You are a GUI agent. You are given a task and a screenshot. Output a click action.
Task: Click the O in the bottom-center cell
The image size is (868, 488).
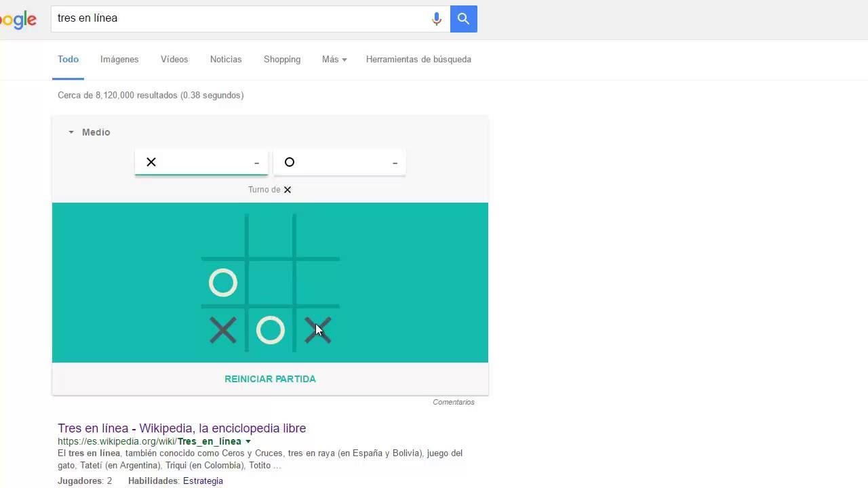[271, 330]
